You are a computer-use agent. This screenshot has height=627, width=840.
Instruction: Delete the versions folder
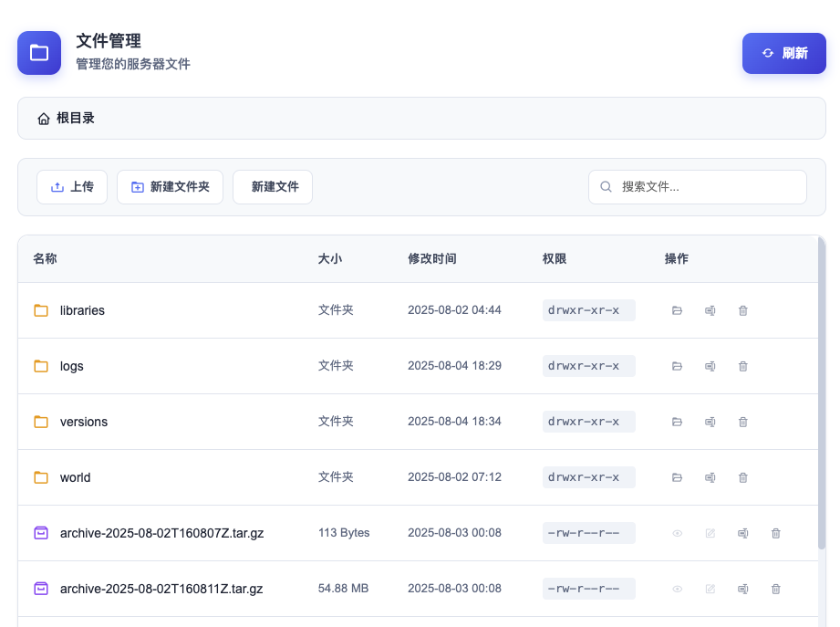pyautogui.click(x=742, y=422)
